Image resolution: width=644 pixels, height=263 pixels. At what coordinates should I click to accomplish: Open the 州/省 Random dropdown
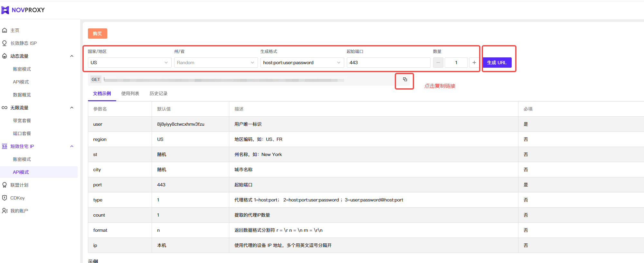click(216, 63)
